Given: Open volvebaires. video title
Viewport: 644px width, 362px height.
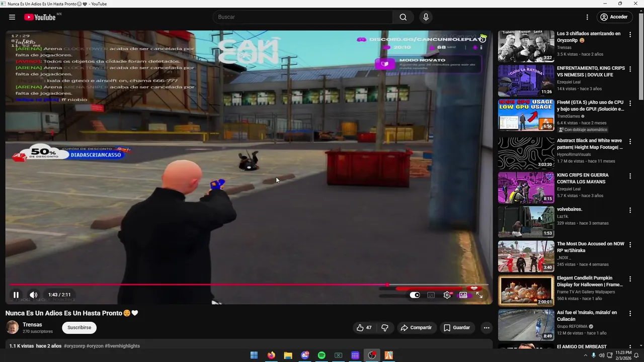Looking at the screenshot, I should point(570,209).
